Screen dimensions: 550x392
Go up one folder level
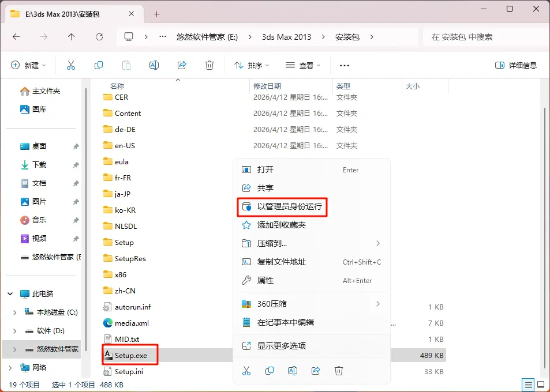pyautogui.click(x=71, y=37)
